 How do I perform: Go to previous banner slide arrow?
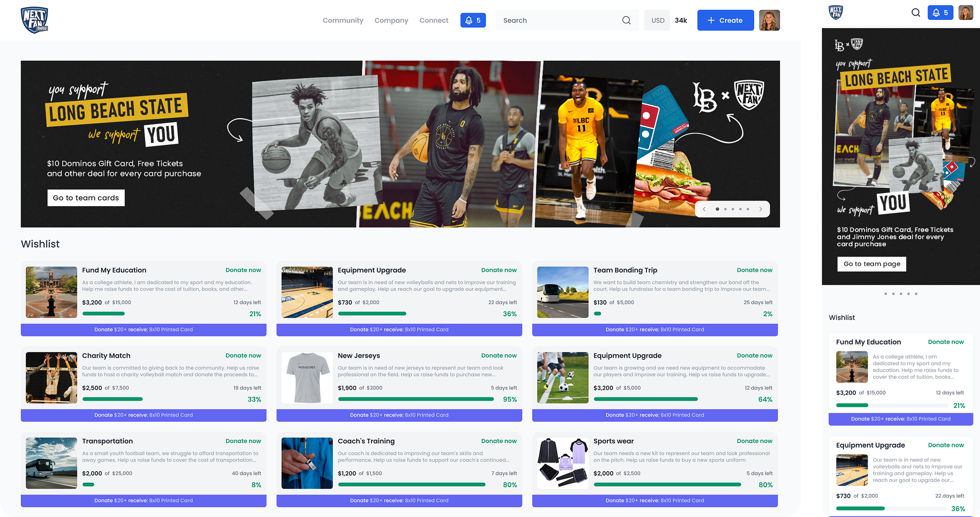coord(704,209)
